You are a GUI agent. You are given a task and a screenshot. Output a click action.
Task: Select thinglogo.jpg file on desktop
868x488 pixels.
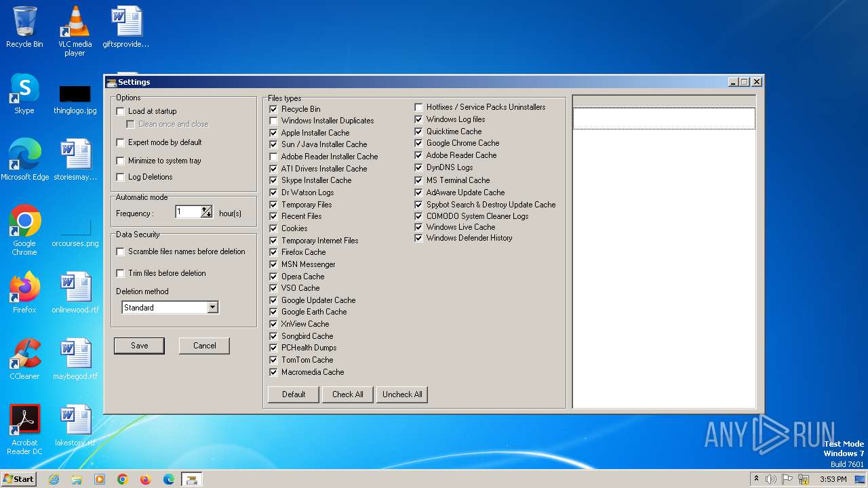pos(75,99)
